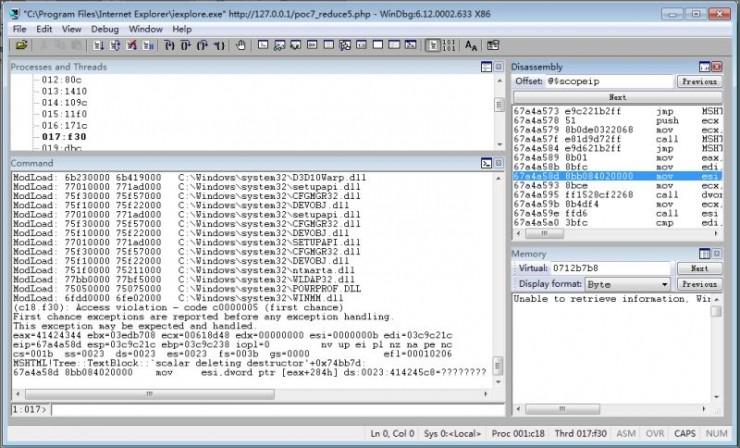Click the Step Over toolbar icon
740x448 pixels.
(x=186, y=45)
